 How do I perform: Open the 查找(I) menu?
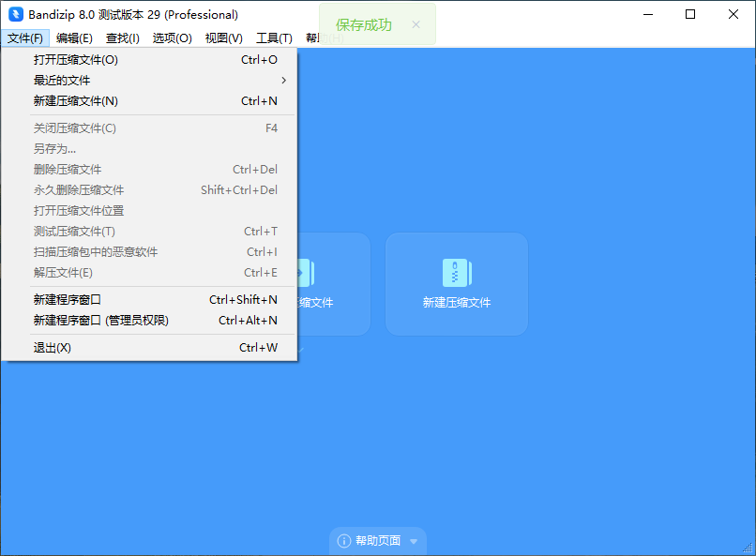[x=123, y=38]
